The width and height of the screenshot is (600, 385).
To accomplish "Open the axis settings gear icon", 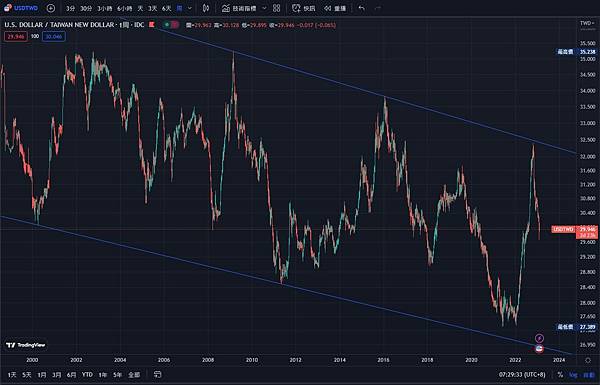I will click(588, 360).
